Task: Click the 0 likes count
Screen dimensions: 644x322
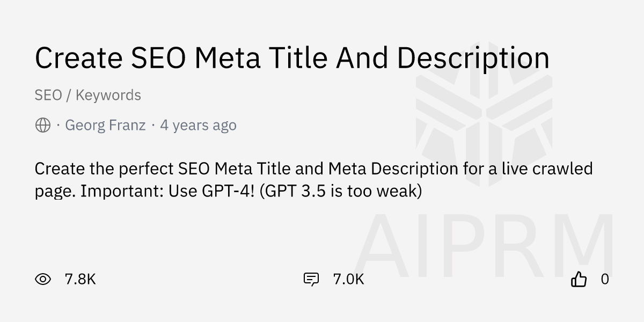Action: click(605, 279)
